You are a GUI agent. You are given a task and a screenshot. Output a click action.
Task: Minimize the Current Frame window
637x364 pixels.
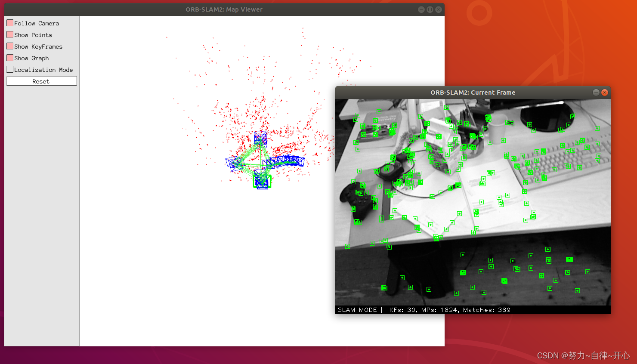[596, 93]
